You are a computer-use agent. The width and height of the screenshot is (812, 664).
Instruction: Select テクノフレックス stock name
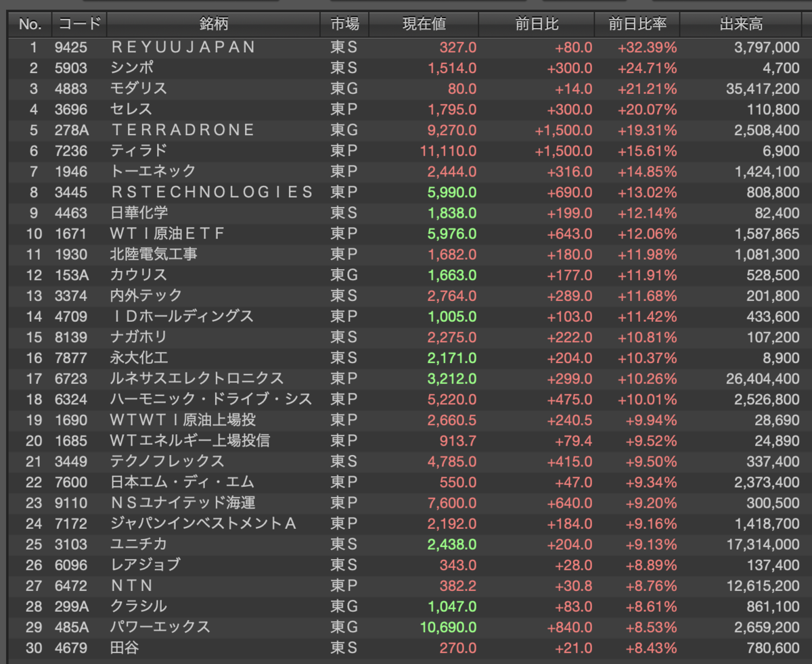(x=167, y=461)
